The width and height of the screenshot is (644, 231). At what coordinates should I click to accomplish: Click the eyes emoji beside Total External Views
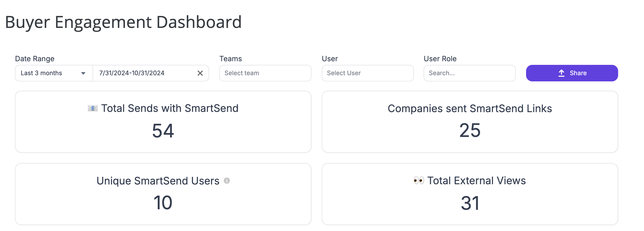pyautogui.click(x=419, y=180)
